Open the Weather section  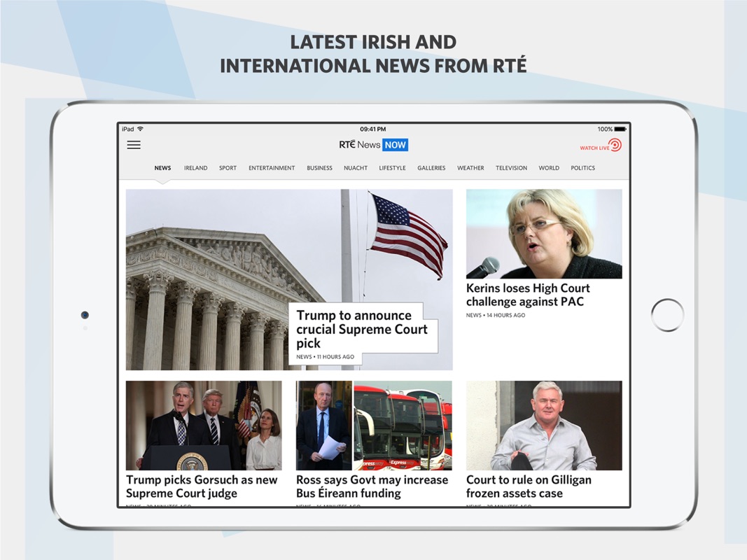(x=470, y=168)
